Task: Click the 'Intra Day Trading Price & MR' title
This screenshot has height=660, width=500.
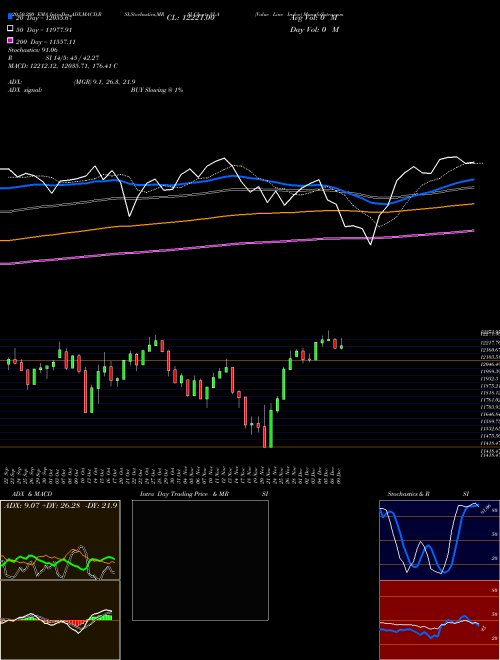Action: coord(184,494)
